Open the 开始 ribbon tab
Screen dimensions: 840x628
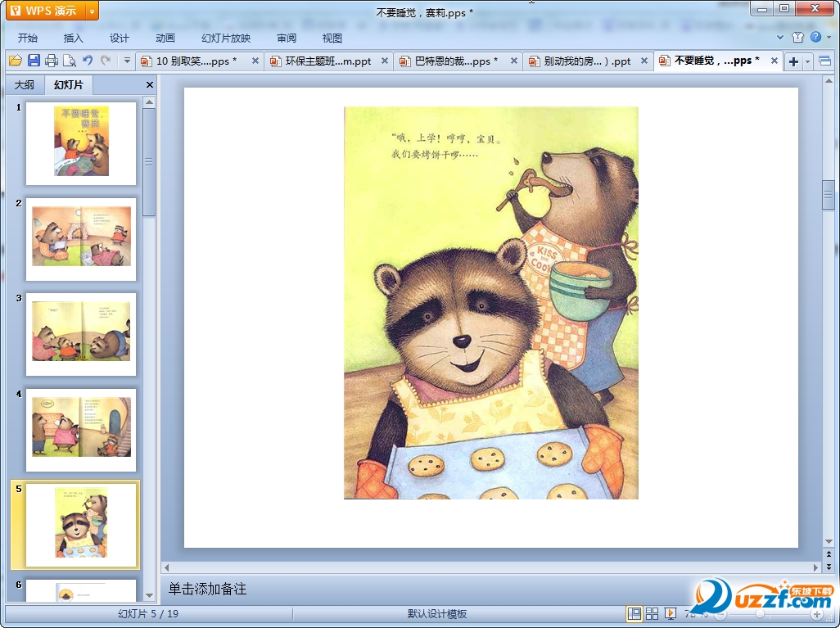point(27,38)
